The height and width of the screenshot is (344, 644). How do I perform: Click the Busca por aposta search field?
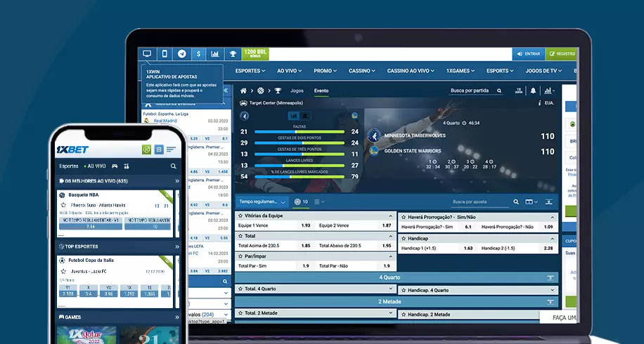(x=479, y=201)
